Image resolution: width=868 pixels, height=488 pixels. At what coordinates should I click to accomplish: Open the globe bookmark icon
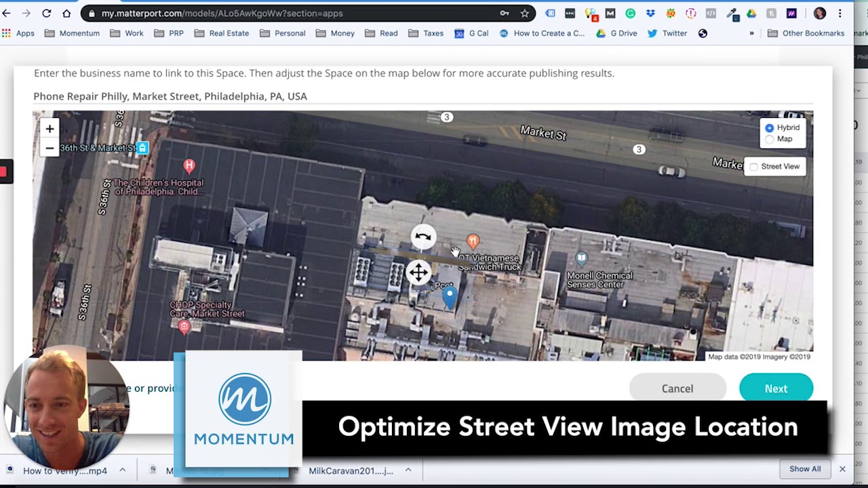click(703, 33)
